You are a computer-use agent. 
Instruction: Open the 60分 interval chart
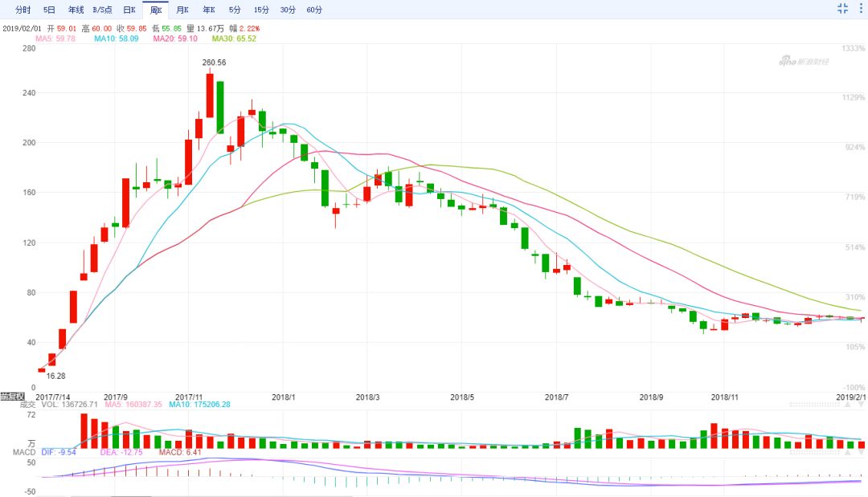tap(314, 10)
